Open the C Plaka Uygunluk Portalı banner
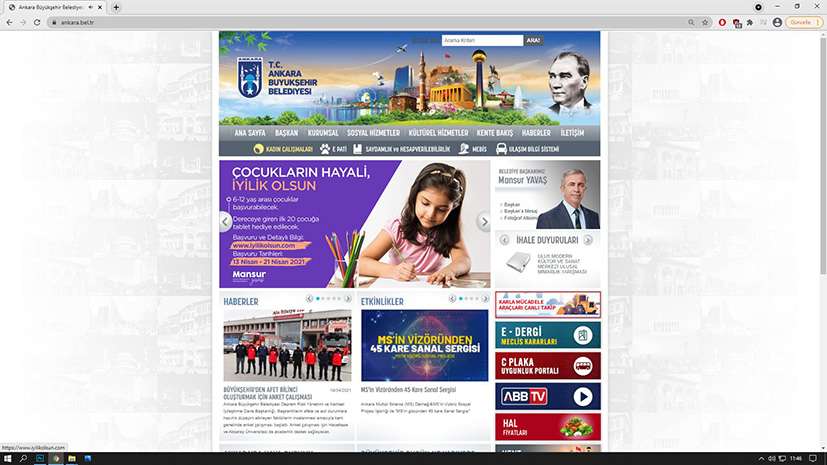 click(x=547, y=365)
